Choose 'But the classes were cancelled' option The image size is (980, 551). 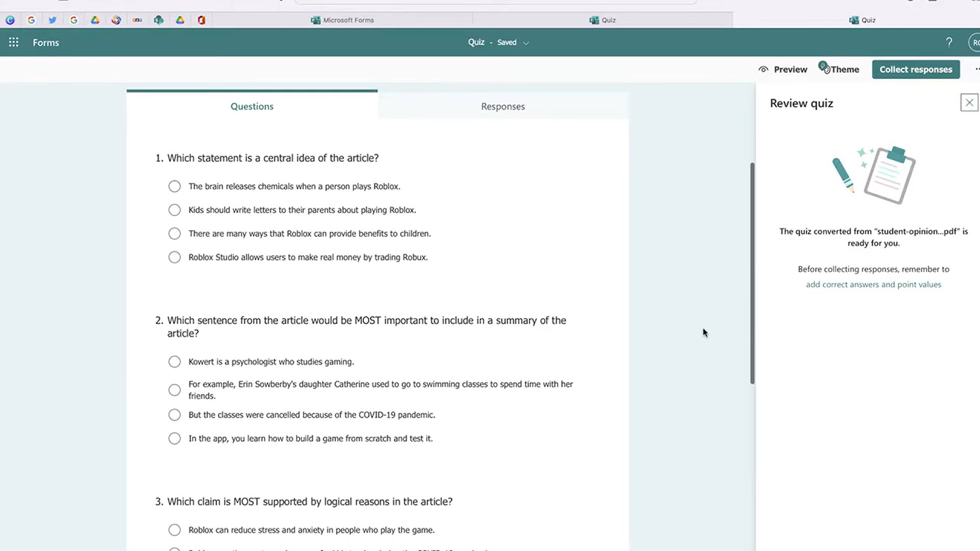(175, 415)
